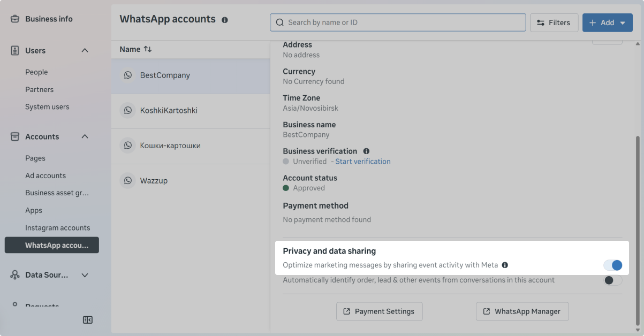The width and height of the screenshot is (644, 336).
Task: Click the sort arrows next to Name
Action: (x=148, y=49)
